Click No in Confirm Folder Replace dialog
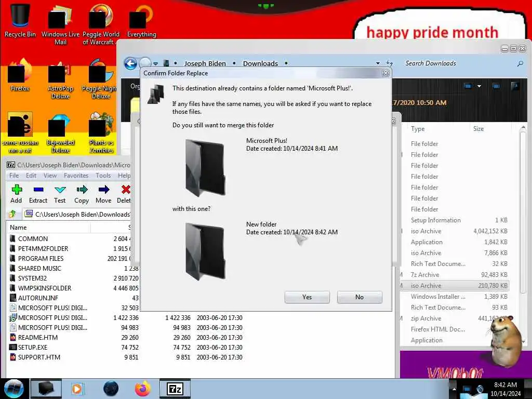 pyautogui.click(x=360, y=297)
